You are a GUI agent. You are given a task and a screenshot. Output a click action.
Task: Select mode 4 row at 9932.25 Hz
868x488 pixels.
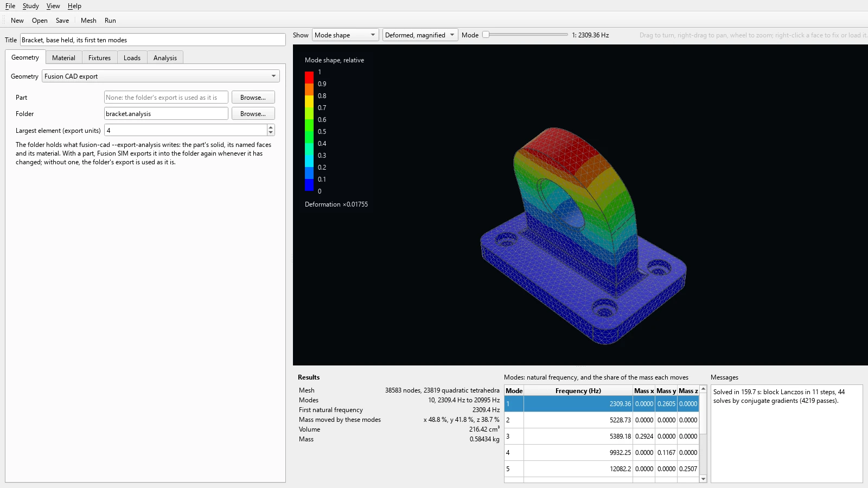pyautogui.click(x=602, y=453)
